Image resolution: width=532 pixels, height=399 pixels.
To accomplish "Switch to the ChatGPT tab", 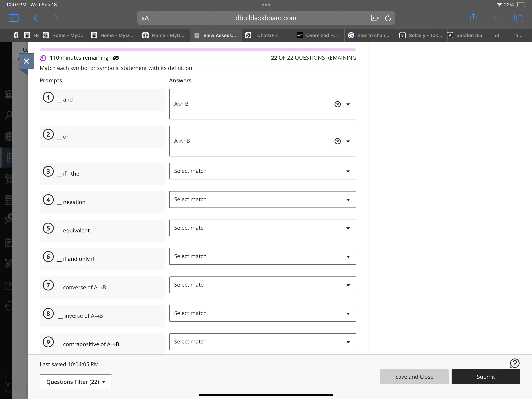I will [267, 35].
